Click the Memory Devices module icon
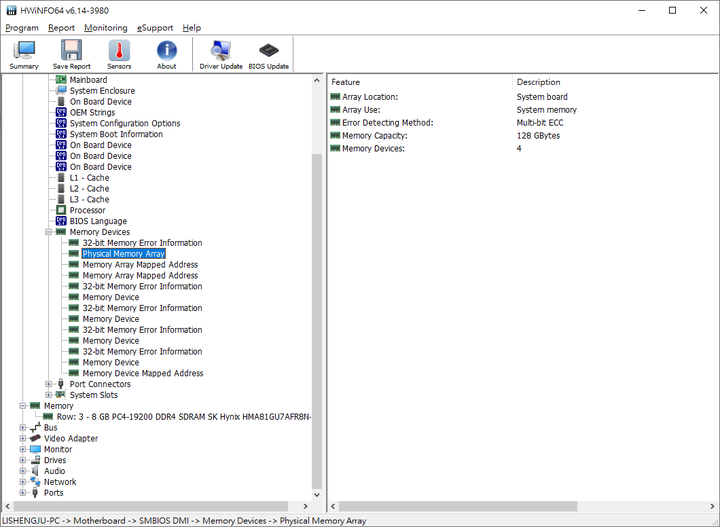This screenshot has width=720, height=527. 61,232
